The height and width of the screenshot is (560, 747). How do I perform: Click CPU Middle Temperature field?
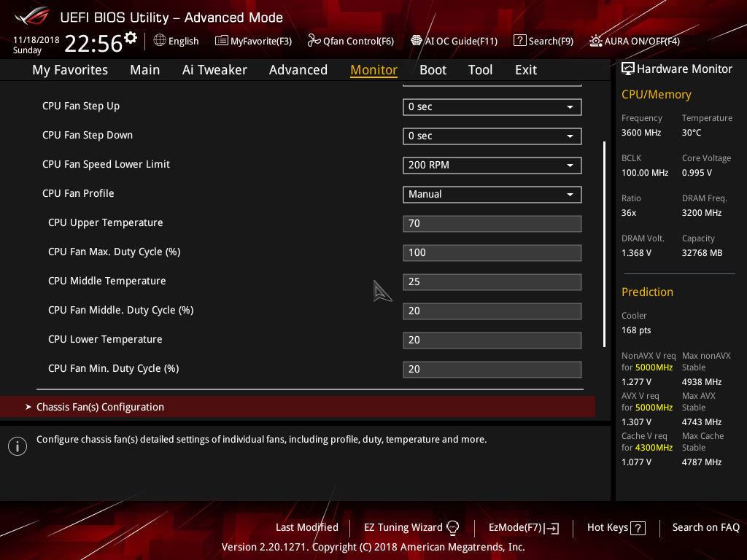pos(492,282)
